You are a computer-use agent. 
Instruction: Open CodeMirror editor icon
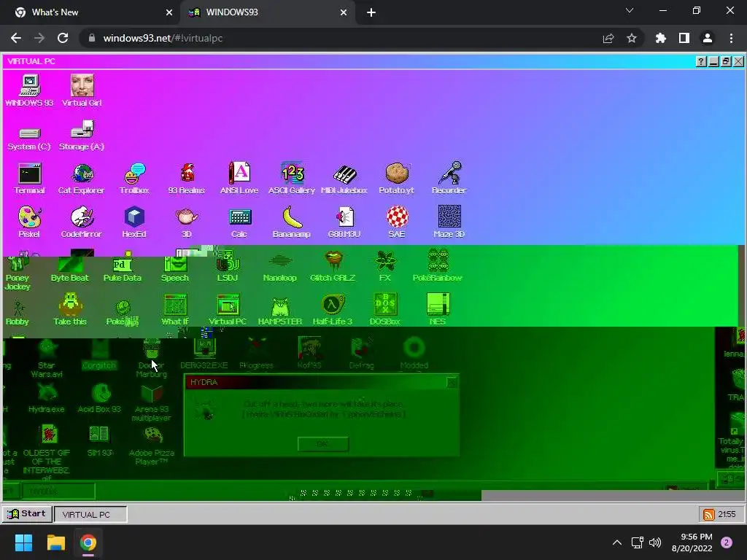(82, 222)
